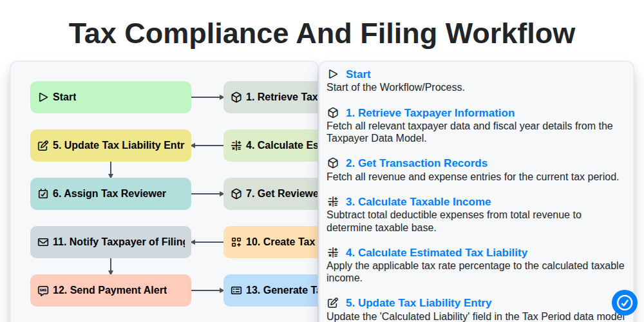The width and height of the screenshot is (644, 322).
Task: Select the 5. Update Tax Liability Entry node
Action: 111,146
